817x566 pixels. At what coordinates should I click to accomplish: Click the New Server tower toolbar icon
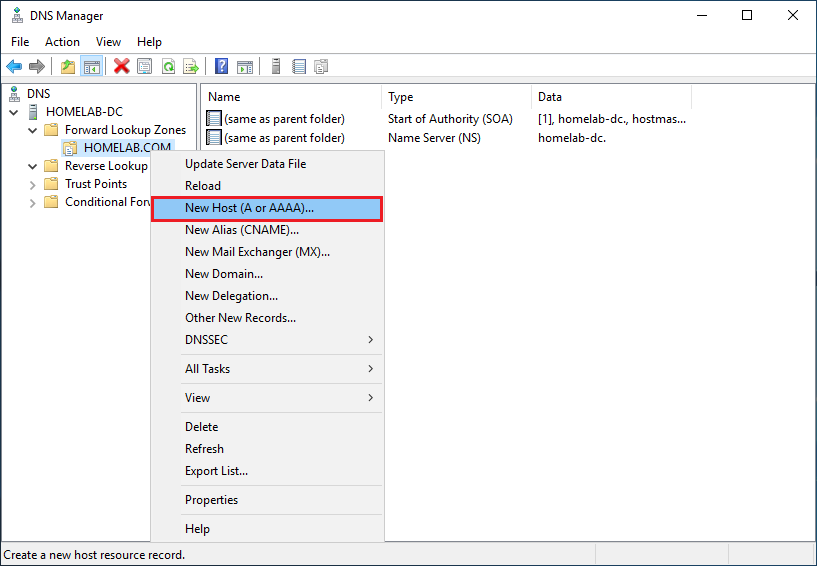pyautogui.click(x=276, y=67)
